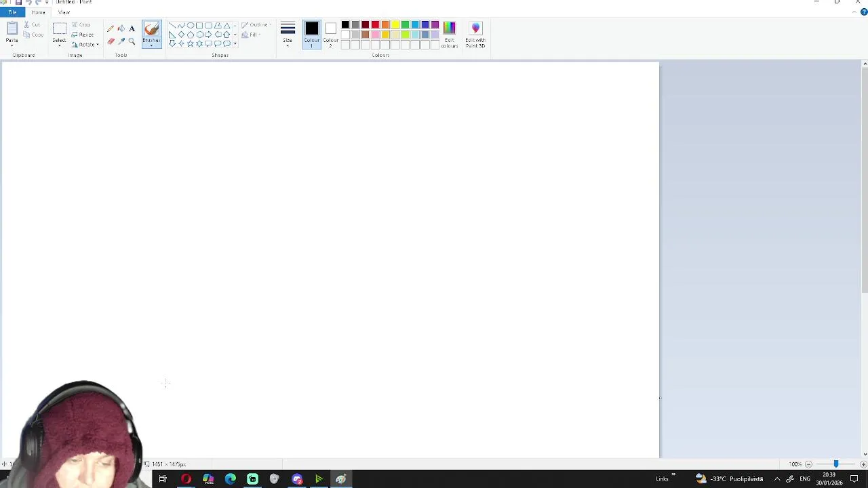
Task: Select the Colour picker eyedropper tool
Action: click(121, 41)
